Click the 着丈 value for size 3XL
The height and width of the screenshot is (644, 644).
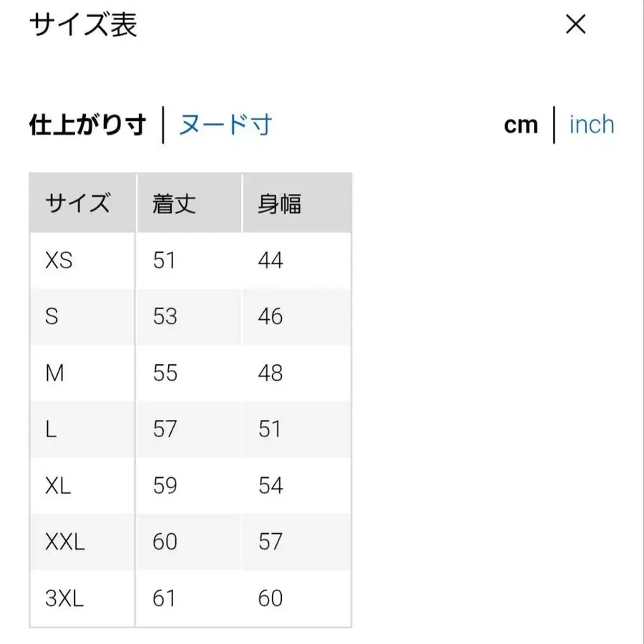[x=165, y=598]
